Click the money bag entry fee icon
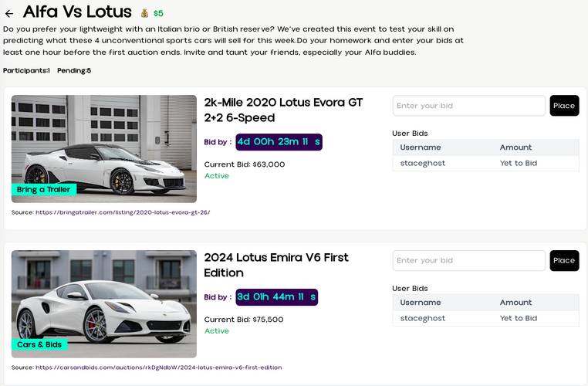The image size is (588, 386). coord(144,13)
